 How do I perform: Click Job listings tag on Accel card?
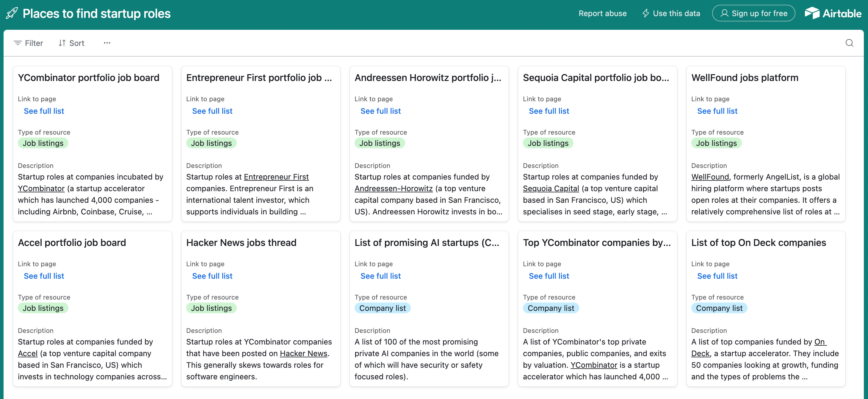click(x=43, y=308)
